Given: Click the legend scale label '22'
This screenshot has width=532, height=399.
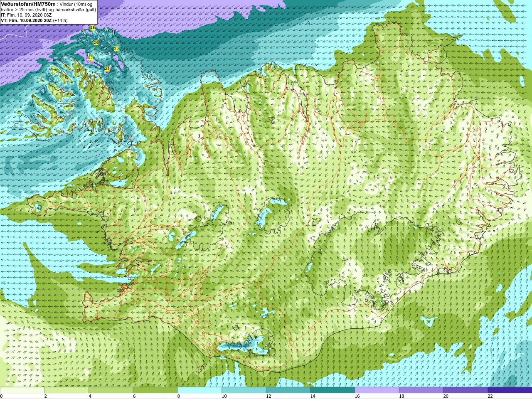Looking at the screenshot, I should (490, 396).
